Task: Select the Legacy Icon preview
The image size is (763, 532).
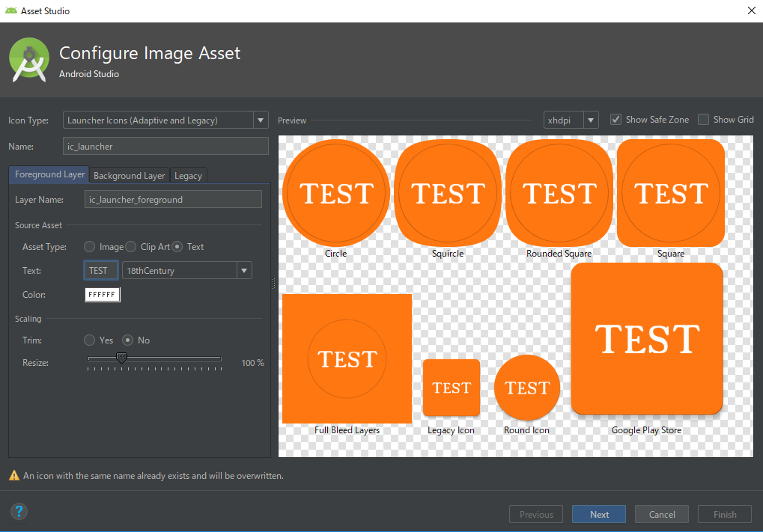Action: (452, 388)
